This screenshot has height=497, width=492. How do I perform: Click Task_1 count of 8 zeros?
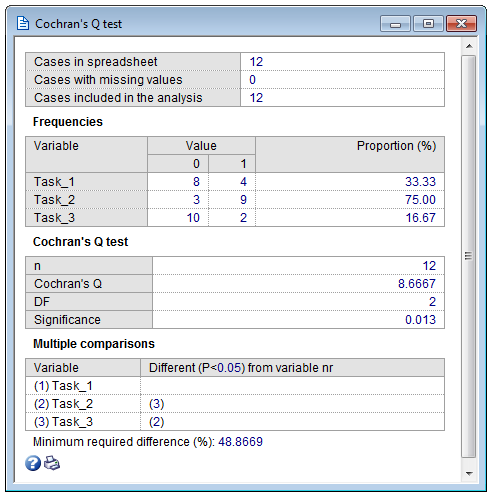pyautogui.click(x=196, y=182)
